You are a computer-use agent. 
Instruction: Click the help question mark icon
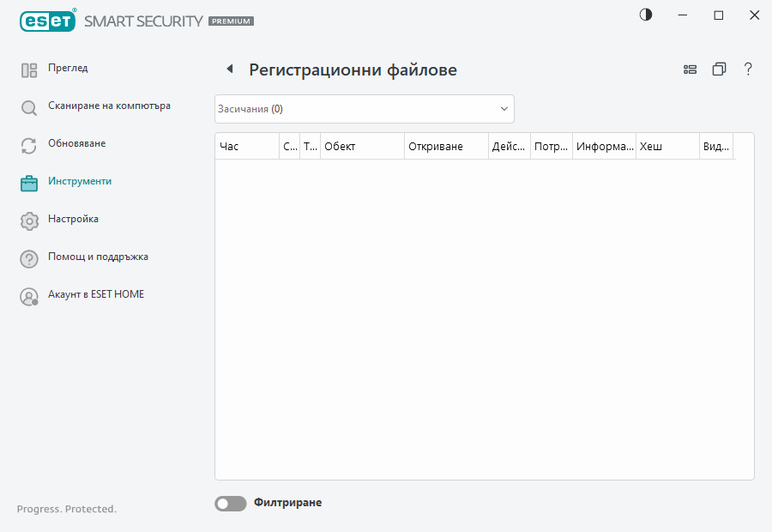pyautogui.click(x=748, y=69)
